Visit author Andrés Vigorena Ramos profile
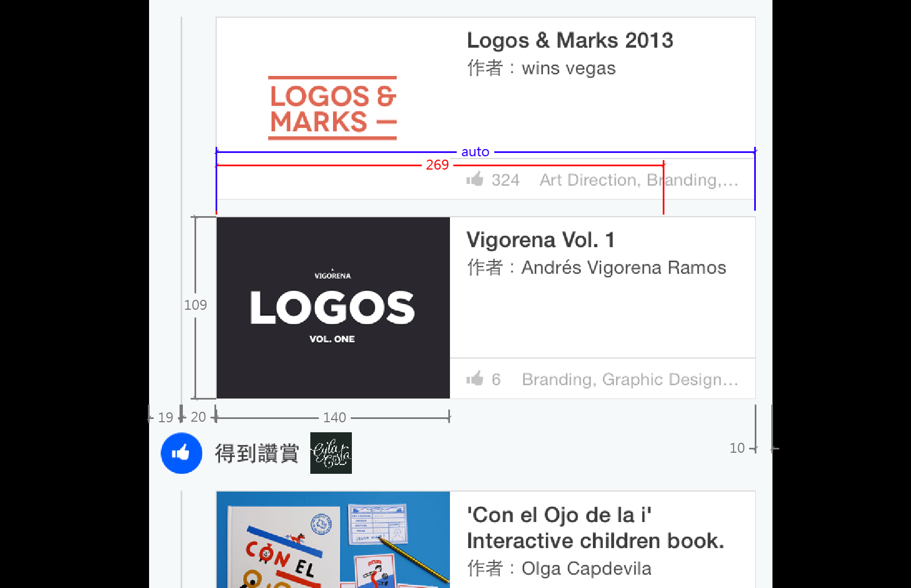This screenshot has height=588, width=911. pos(623,268)
